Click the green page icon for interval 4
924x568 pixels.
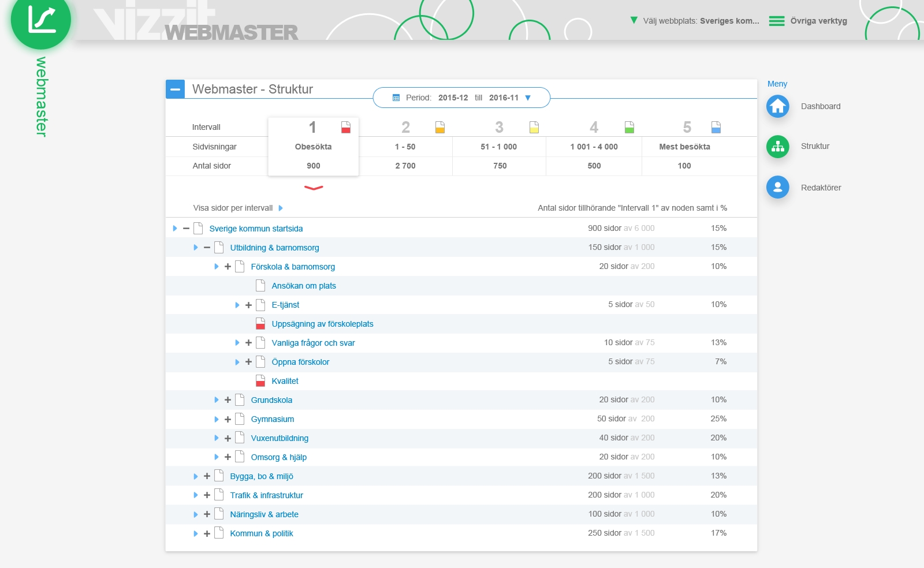(629, 127)
